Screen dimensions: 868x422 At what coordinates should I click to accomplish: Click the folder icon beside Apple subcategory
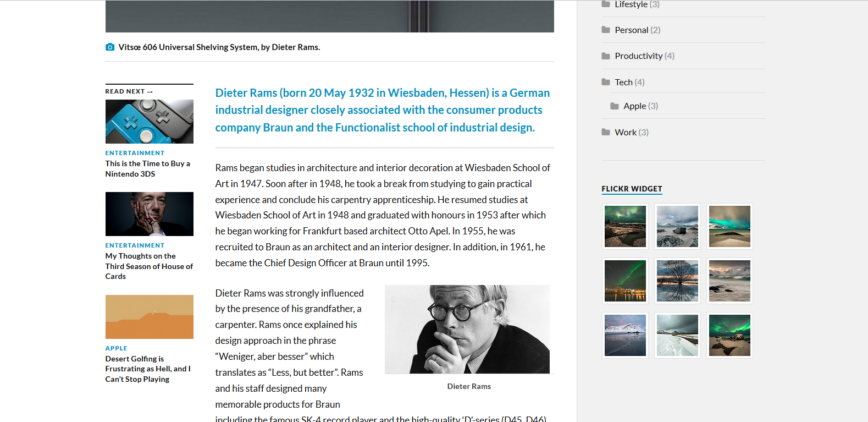[x=615, y=106]
